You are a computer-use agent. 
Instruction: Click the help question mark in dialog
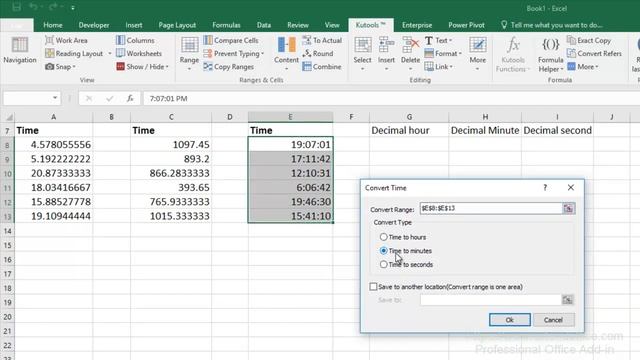click(x=545, y=188)
